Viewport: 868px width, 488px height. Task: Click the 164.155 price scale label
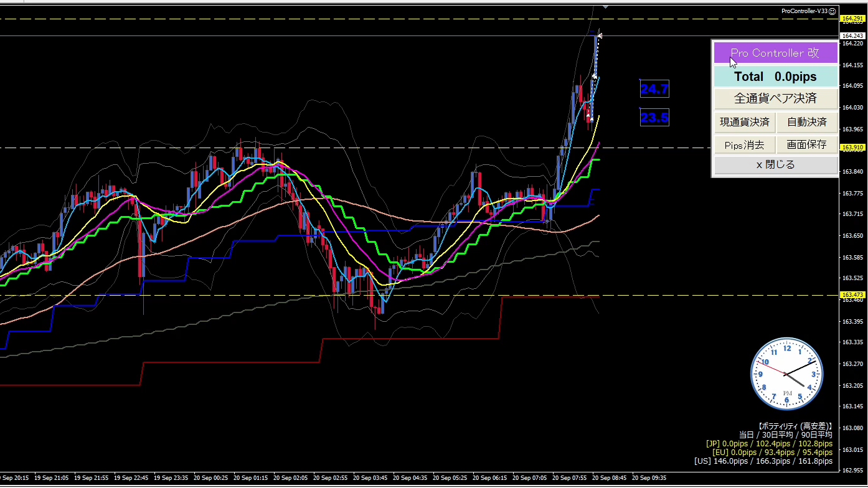click(x=852, y=65)
